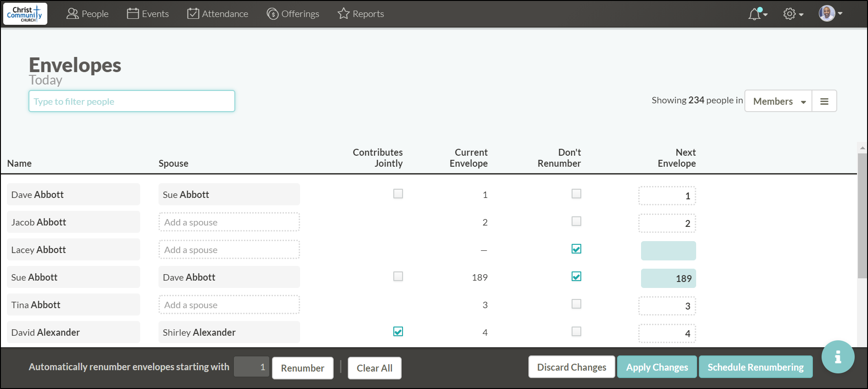Toggle Contributes Jointly for Sue Abbott
The width and height of the screenshot is (868, 389).
398,276
